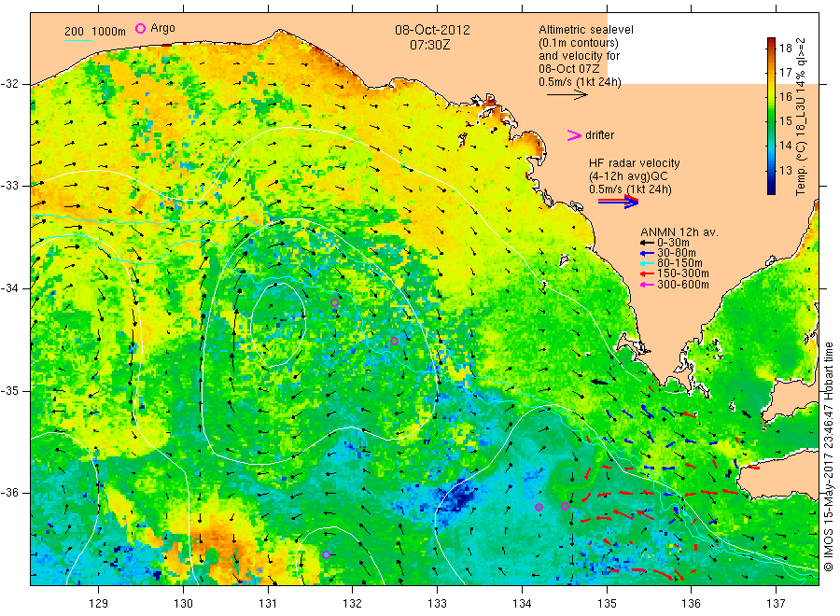
Task: Click the '07:30Z' time label
Action: pos(429,45)
